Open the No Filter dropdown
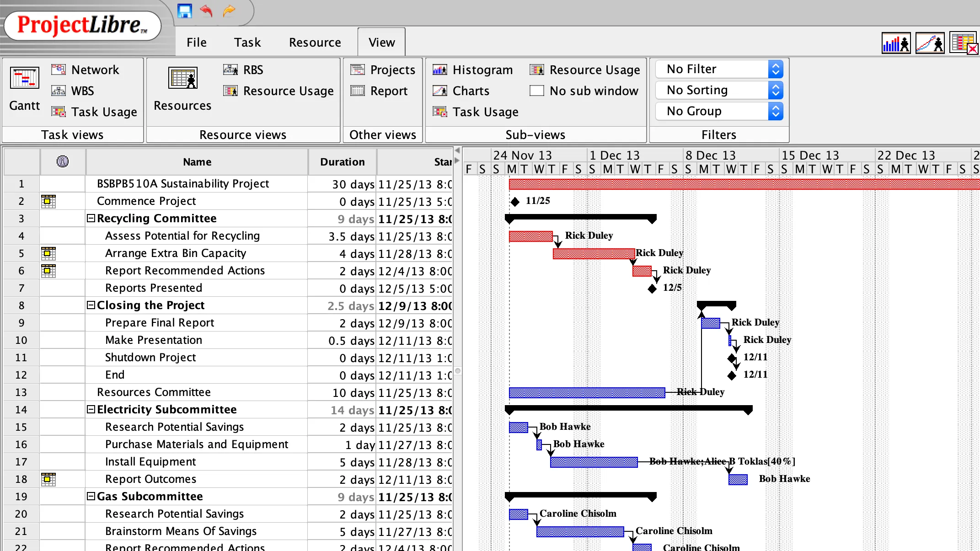 (x=775, y=69)
